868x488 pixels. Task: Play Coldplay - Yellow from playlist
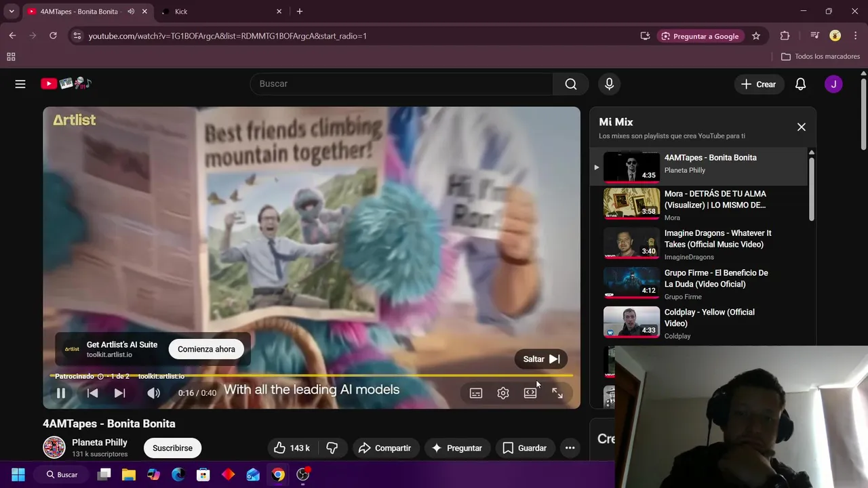coord(698,323)
